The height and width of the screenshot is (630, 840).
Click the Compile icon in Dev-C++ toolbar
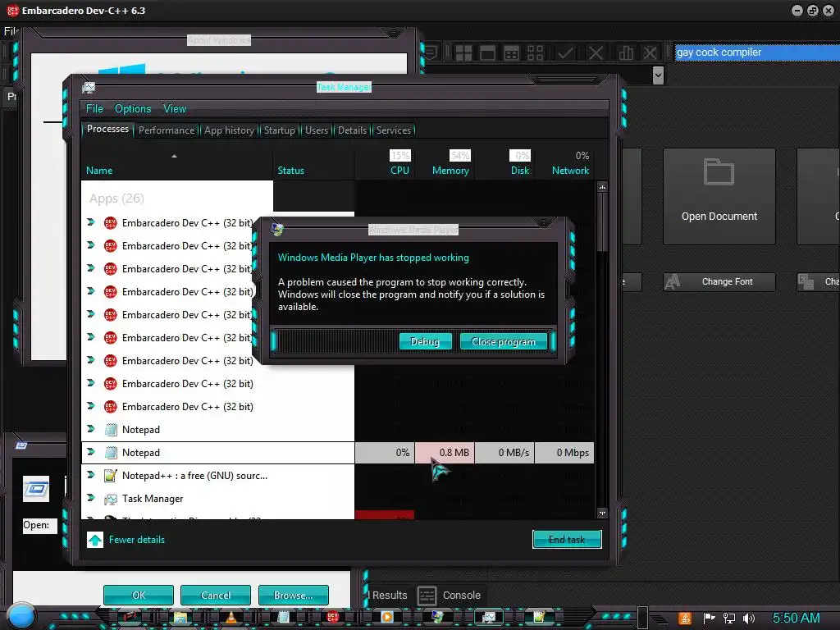463,52
